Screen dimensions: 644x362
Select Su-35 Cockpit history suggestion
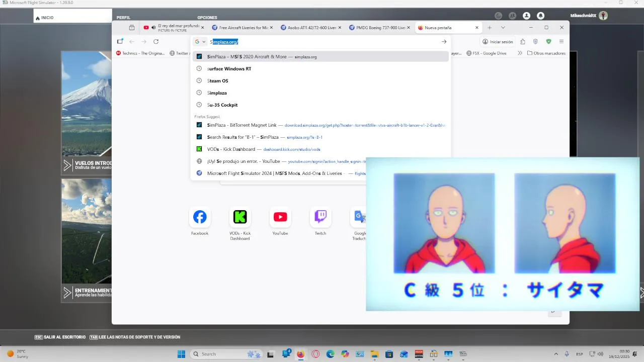tap(320, 105)
